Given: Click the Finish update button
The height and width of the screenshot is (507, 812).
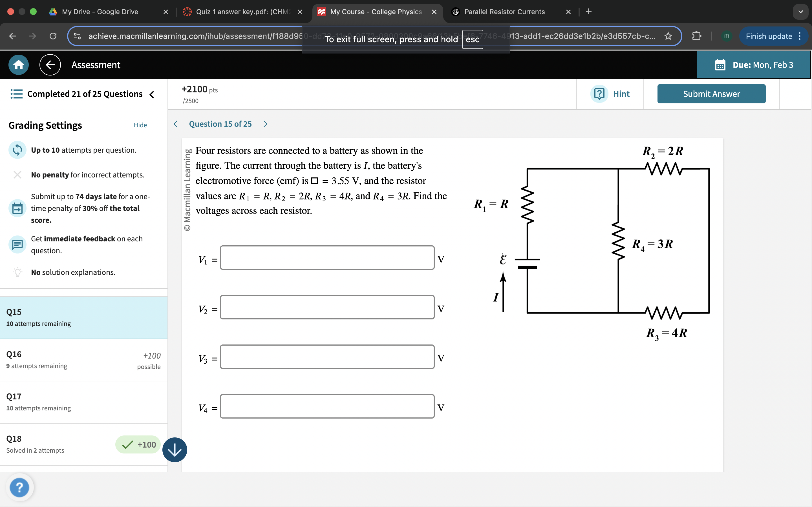Looking at the screenshot, I should [768, 36].
